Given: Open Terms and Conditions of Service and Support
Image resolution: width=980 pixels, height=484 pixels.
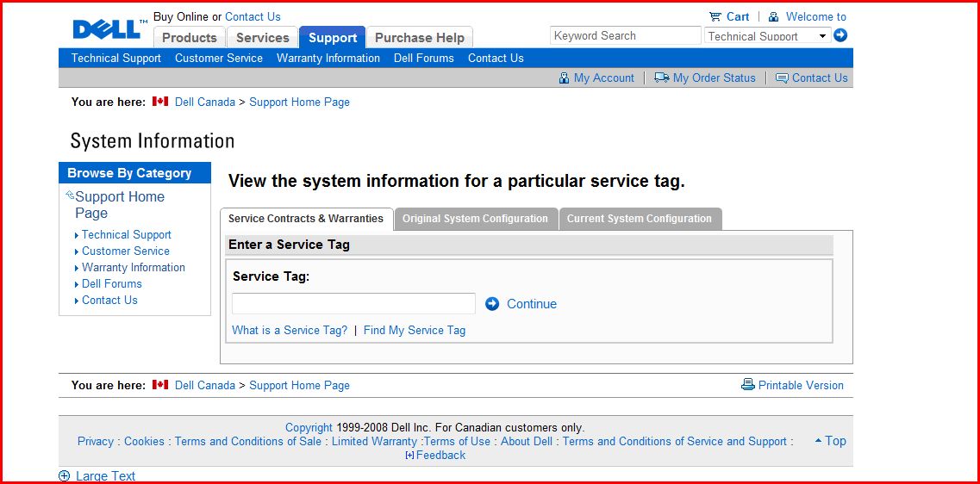Looking at the screenshot, I should (675, 442).
